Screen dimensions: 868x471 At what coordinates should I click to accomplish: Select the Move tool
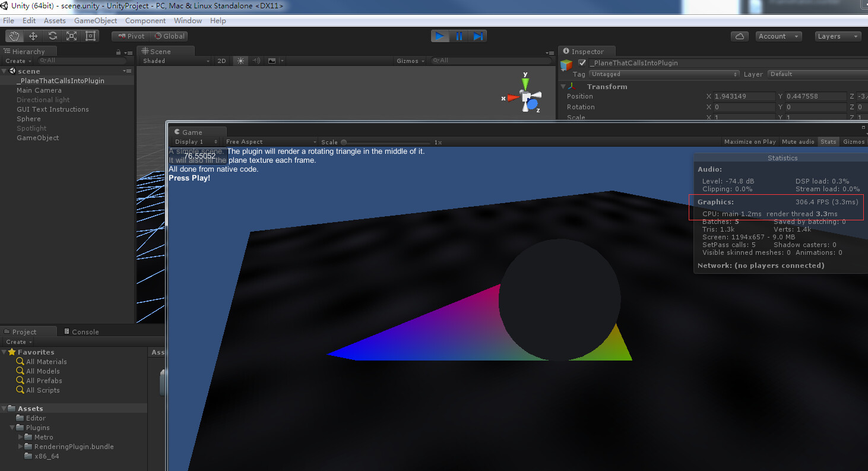point(33,36)
